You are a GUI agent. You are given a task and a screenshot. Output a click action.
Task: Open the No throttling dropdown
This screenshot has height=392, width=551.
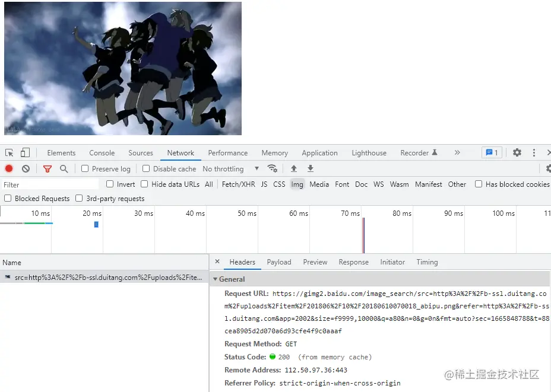(x=231, y=168)
